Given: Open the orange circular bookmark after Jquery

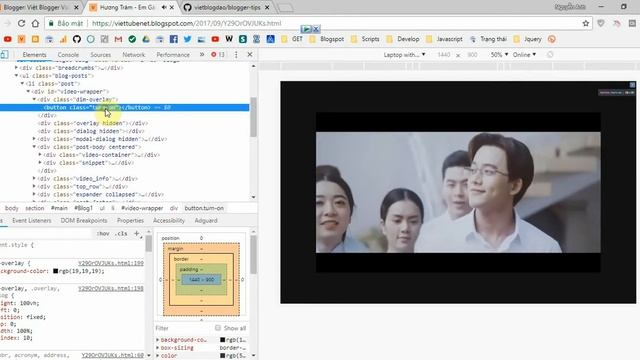Looking at the screenshot, I should 552,39.
